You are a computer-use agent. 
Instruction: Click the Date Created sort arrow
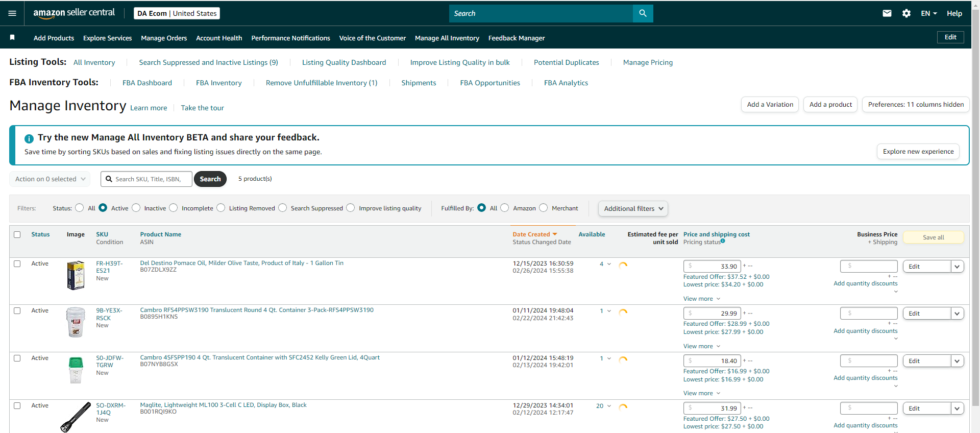coord(555,234)
